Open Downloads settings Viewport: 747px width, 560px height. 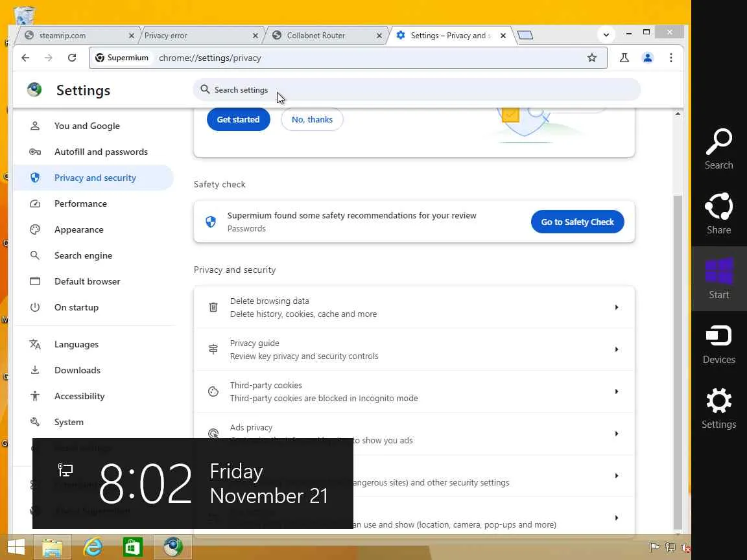pos(93,370)
